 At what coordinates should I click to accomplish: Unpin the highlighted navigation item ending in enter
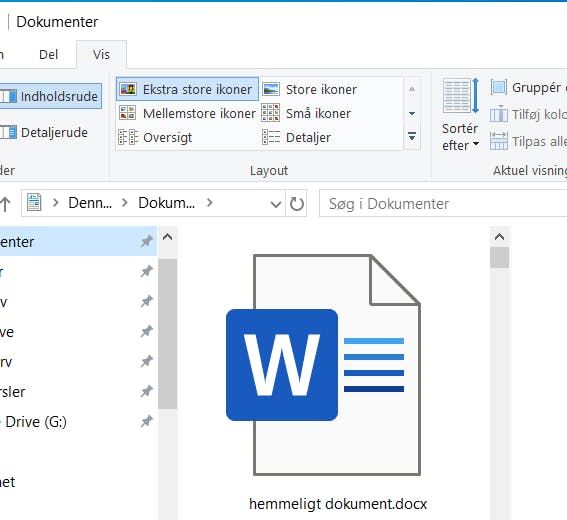click(146, 241)
